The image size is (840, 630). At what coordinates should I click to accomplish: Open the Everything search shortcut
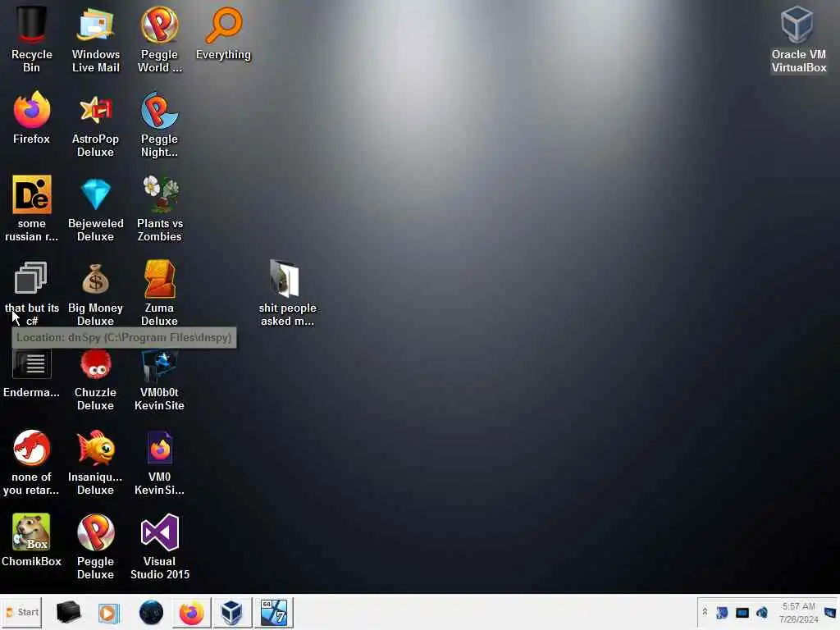tap(223, 33)
